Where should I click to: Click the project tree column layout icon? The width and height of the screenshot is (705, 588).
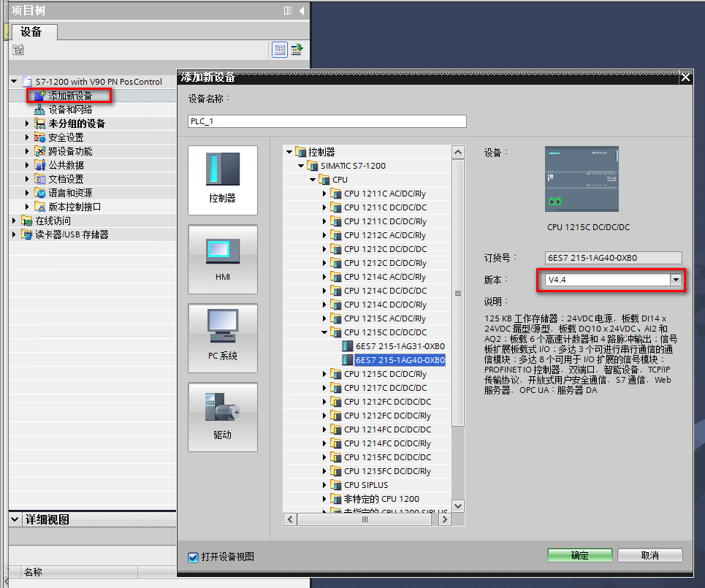pyautogui.click(x=288, y=10)
